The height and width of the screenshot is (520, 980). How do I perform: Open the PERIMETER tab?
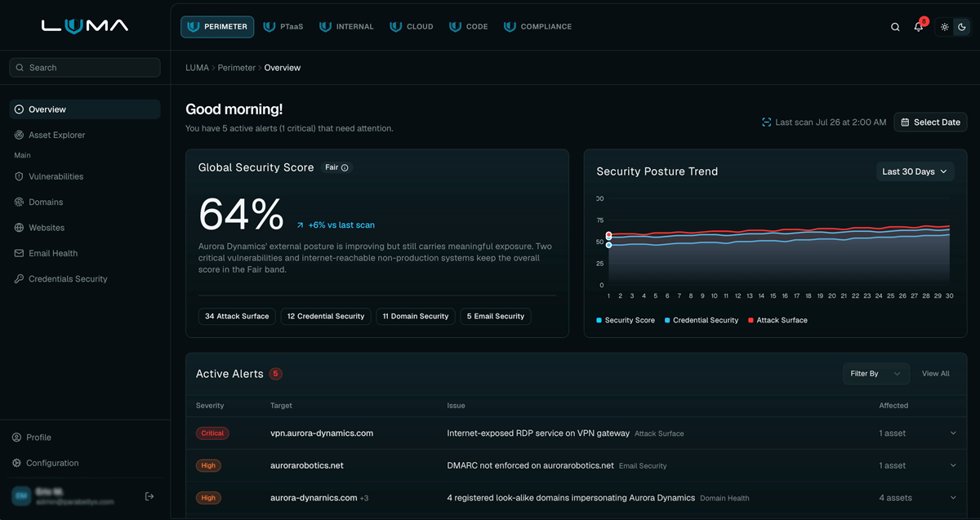[217, 27]
